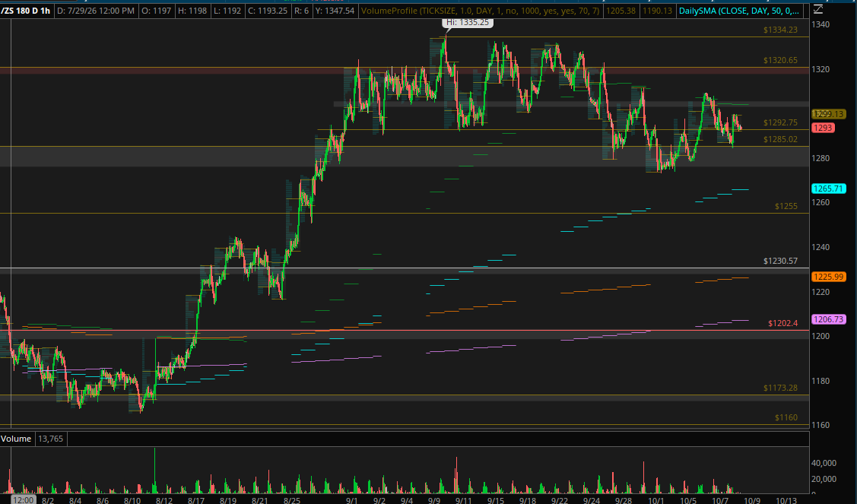Click the $1173.28 price level label
The height and width of the screenshot is (504, 857).
(780, 388)
